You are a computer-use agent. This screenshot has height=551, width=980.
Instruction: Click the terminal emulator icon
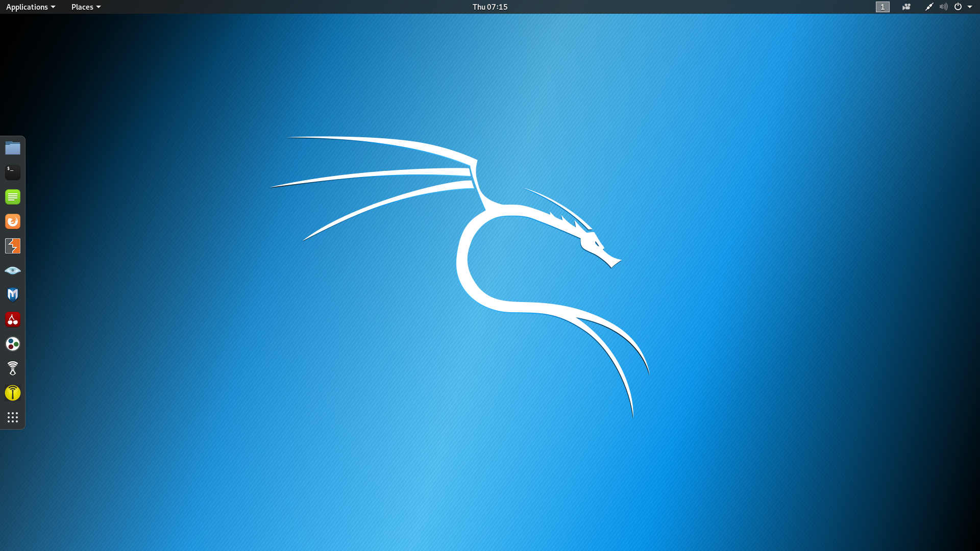pos(12,171)
